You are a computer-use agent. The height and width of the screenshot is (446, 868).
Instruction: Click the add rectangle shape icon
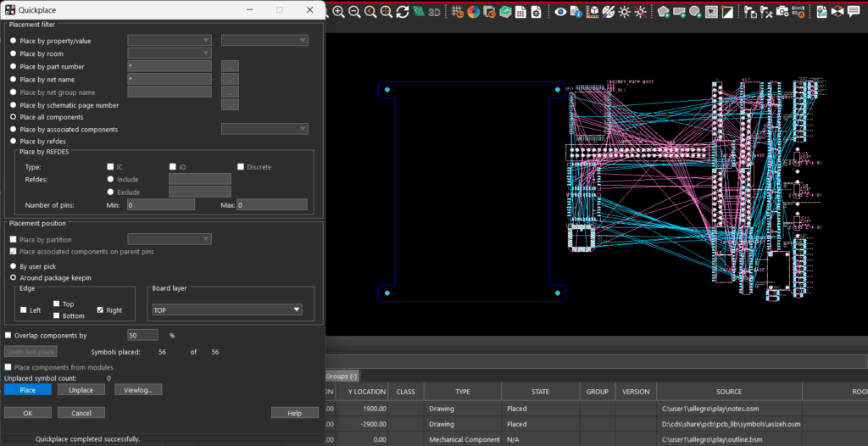pyautogui.click(x=679, y=12)
